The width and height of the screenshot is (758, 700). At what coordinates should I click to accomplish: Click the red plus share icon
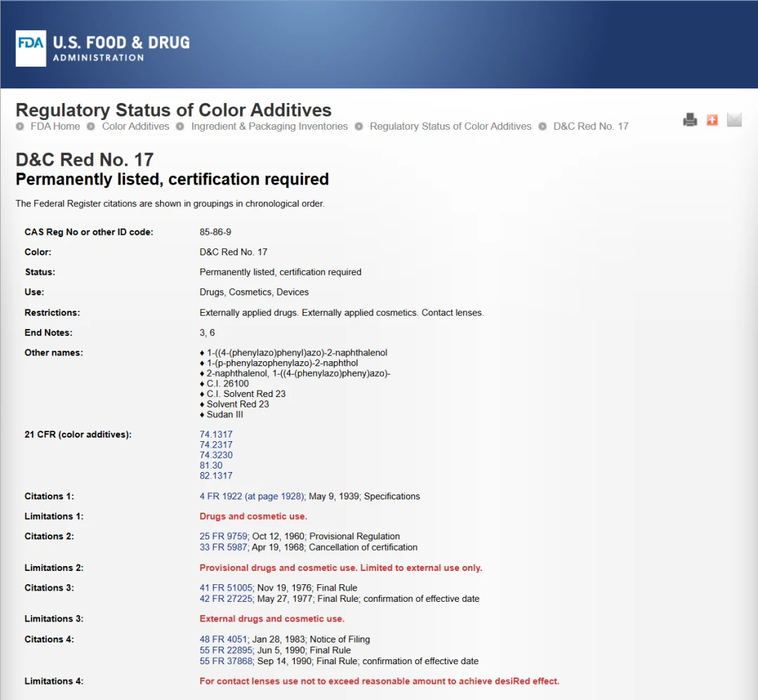[x=712, y=120]
